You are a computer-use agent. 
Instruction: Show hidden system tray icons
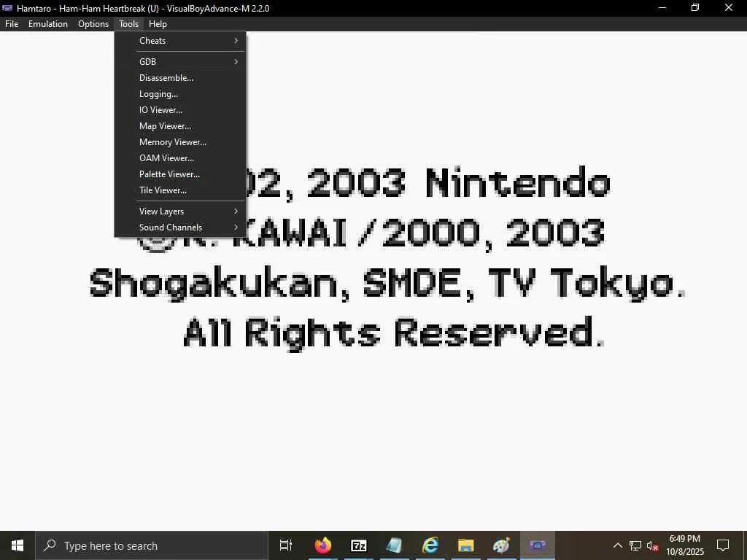pos(617,545)
